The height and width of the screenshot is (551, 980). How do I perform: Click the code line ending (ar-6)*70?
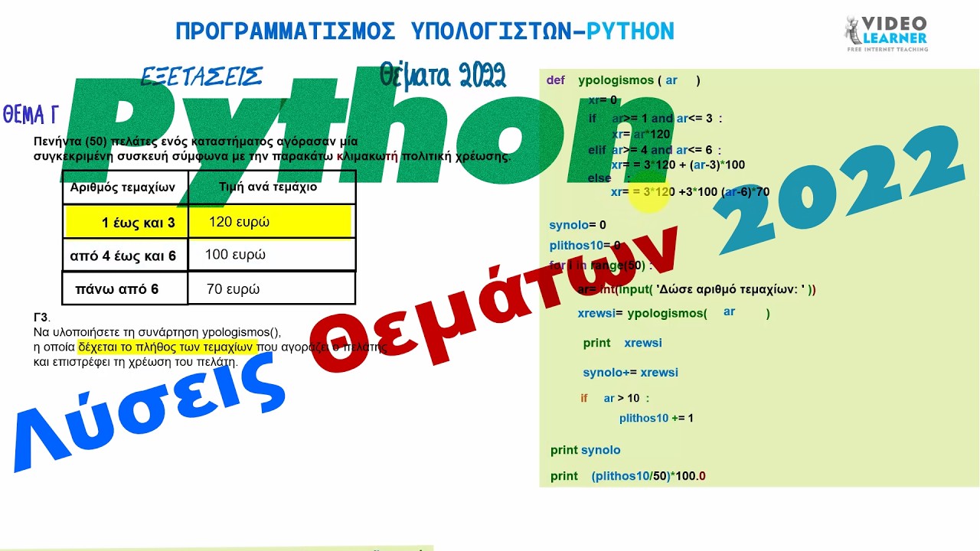coord(690,191)
